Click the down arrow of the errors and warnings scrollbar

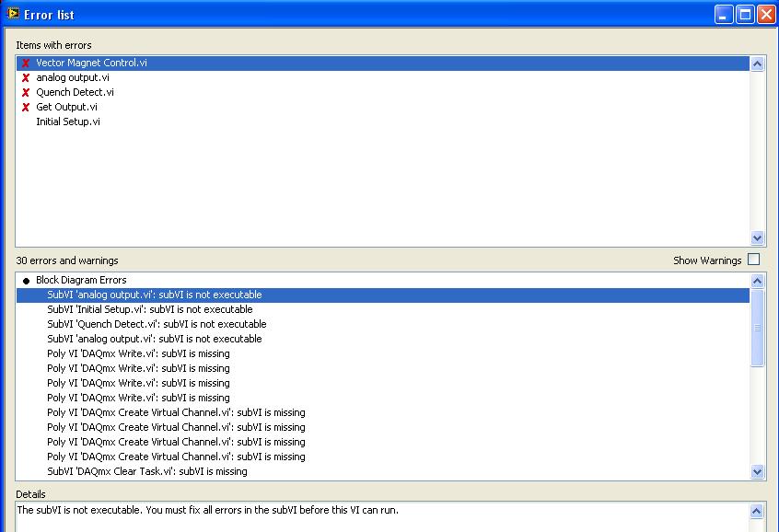point(757,471)
